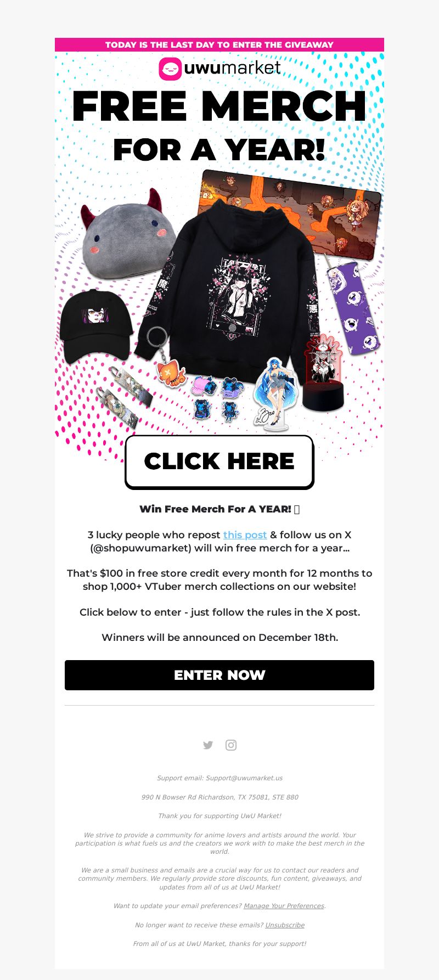Click the FREE MERCH headline
Screen dimensions: 439x980
click(219, 106)
